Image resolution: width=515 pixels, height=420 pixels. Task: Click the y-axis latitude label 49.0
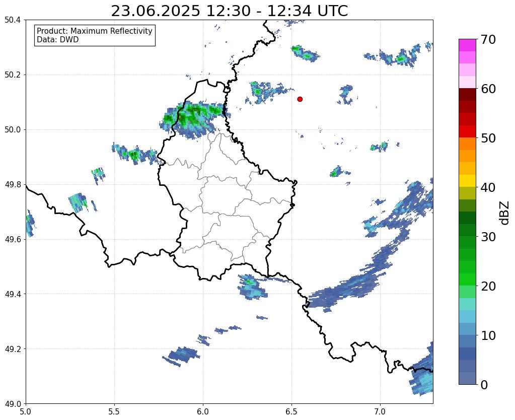tap(13, 404)
